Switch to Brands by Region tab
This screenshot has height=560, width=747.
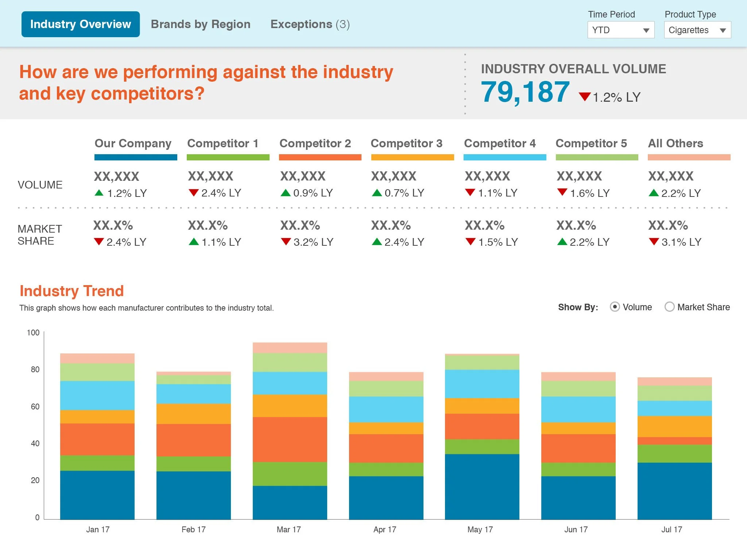click(x=201, y=24)
